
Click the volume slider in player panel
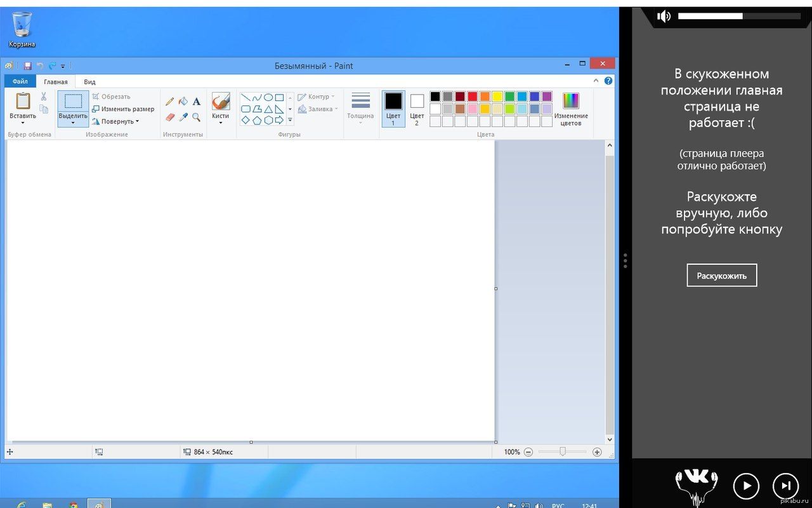[740, 16]
